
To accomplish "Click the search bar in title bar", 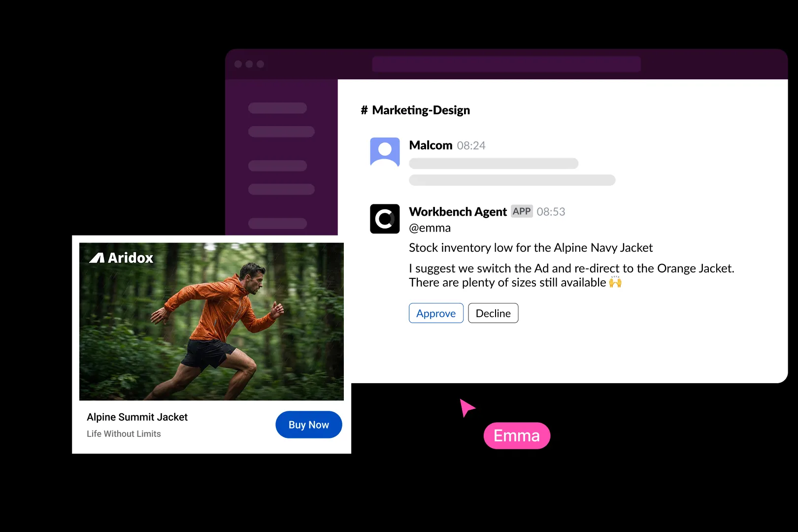I will click(506, 64).
